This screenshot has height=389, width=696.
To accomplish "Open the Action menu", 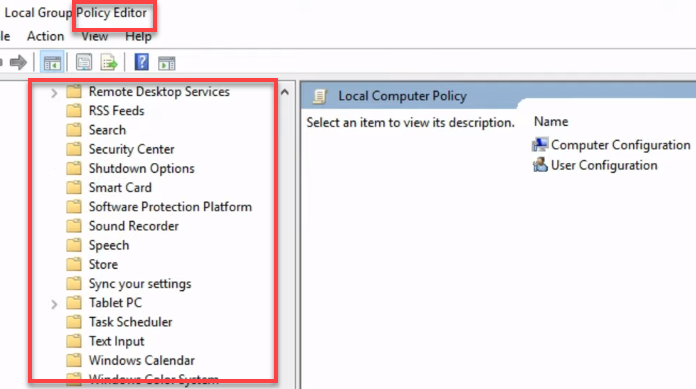I will pyautogui.click(x=45, y=36).
